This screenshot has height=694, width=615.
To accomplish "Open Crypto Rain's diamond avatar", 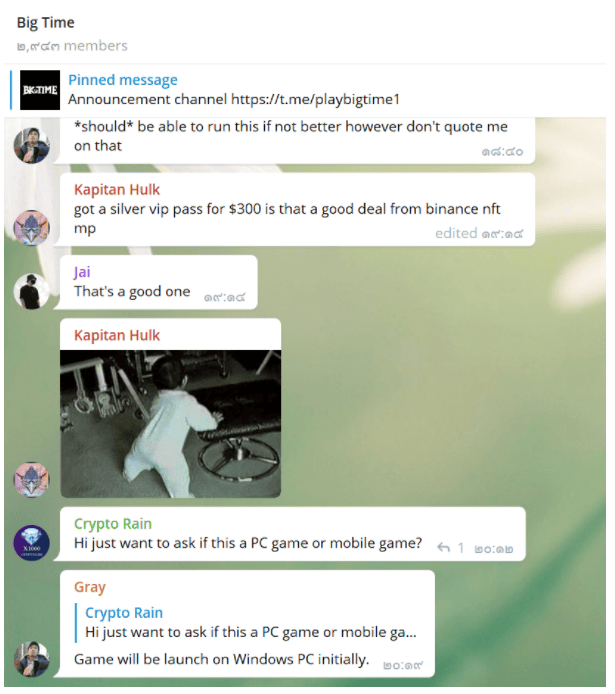I will [x=31, y=543].
